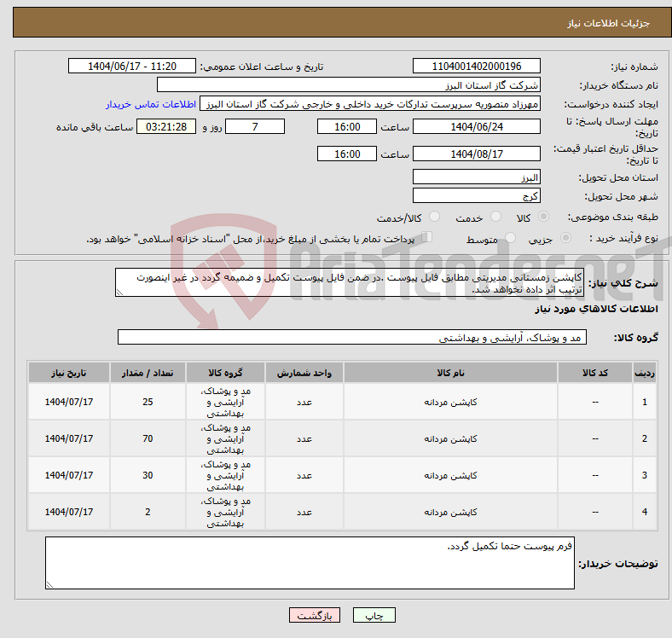Click the شهر محل تحویل field

coord(476,195)
